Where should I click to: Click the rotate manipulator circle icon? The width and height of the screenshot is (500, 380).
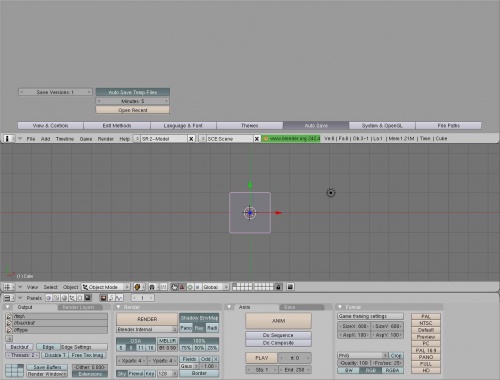coord(190,287)
